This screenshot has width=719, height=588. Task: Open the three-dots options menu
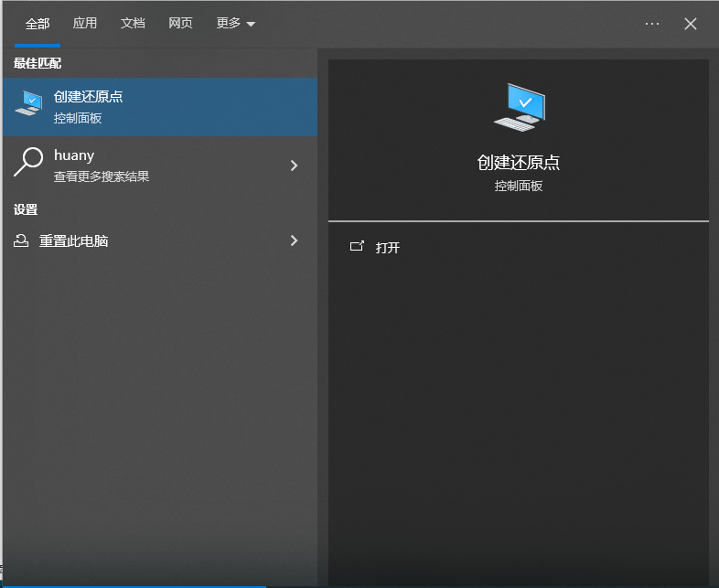[x=651, y=24]
